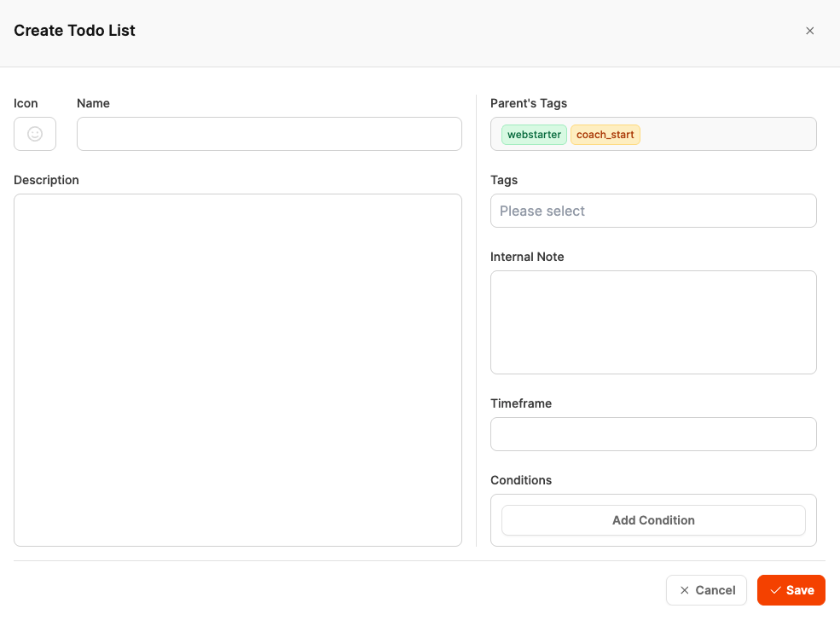Select the webstarter parent tag
This screenshot has width=840, height=626.
point(534,135)
